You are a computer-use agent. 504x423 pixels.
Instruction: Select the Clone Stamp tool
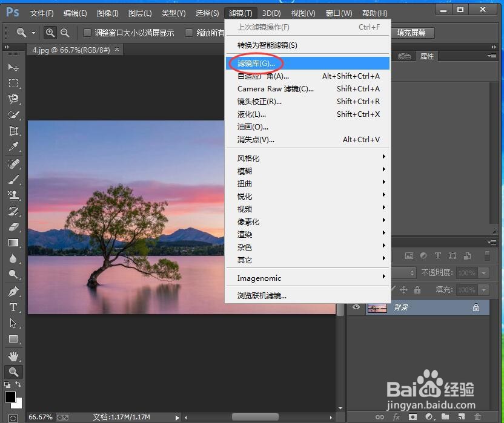(13, 195)
